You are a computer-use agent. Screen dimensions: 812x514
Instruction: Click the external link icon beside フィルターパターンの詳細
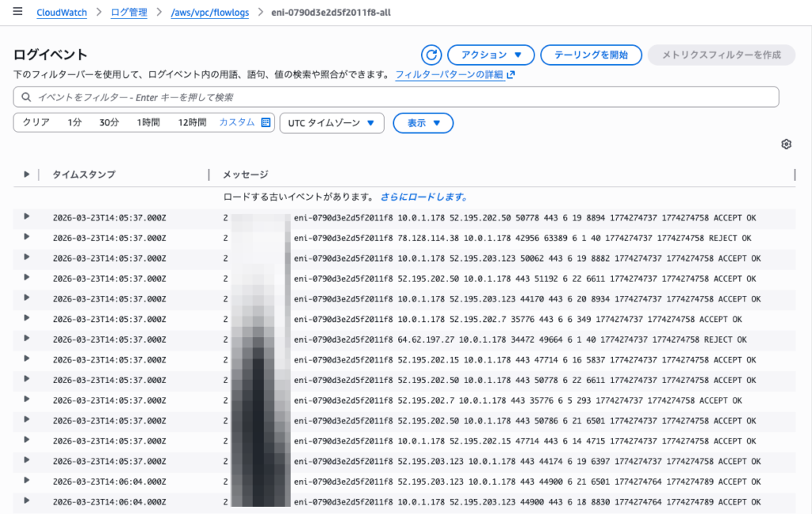511,75
